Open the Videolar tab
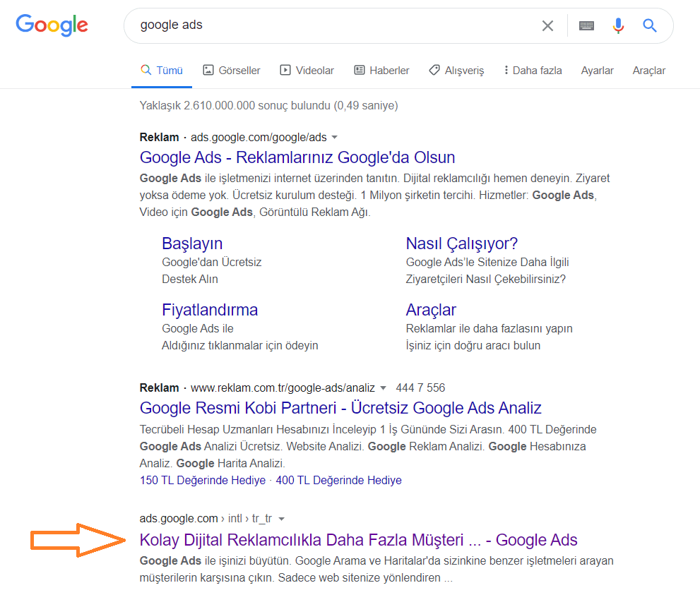This screenshot has width=700, height=595. click(307, 71)
